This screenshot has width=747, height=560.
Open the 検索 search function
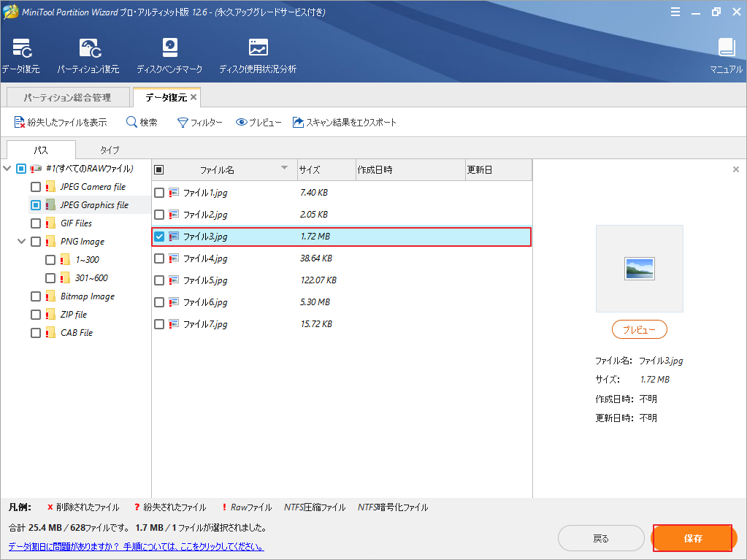[140, 122]
